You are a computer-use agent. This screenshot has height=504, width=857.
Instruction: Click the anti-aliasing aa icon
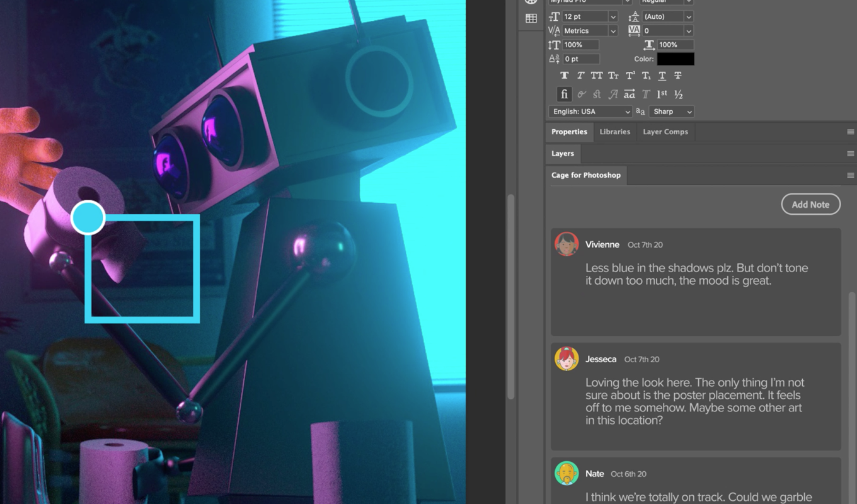tap(640, 112)
